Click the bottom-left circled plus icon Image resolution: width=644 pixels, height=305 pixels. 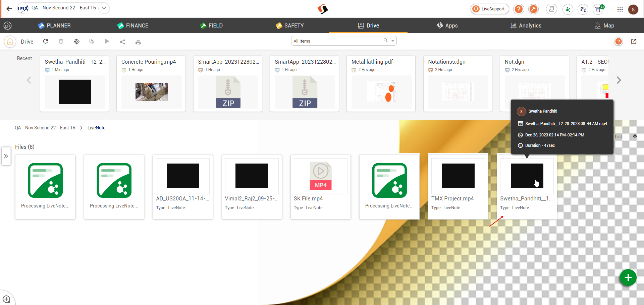pyautogui.click(x=6, y=299)
